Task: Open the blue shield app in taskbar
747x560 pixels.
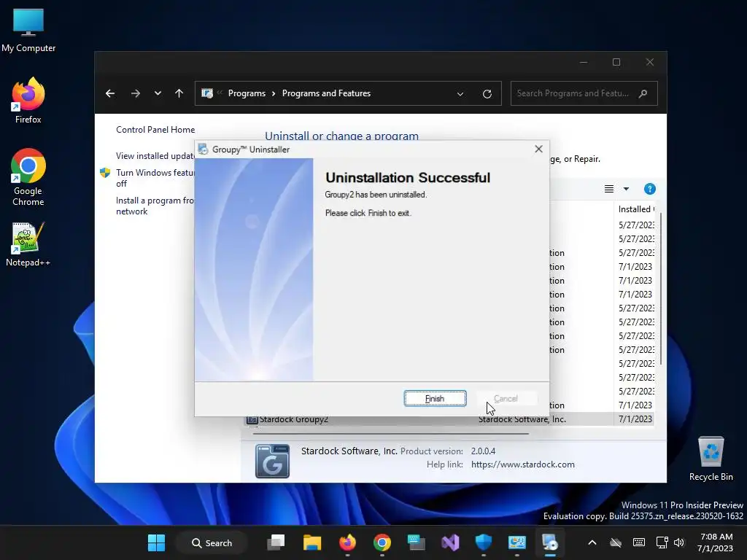Action: coord(484,542)
